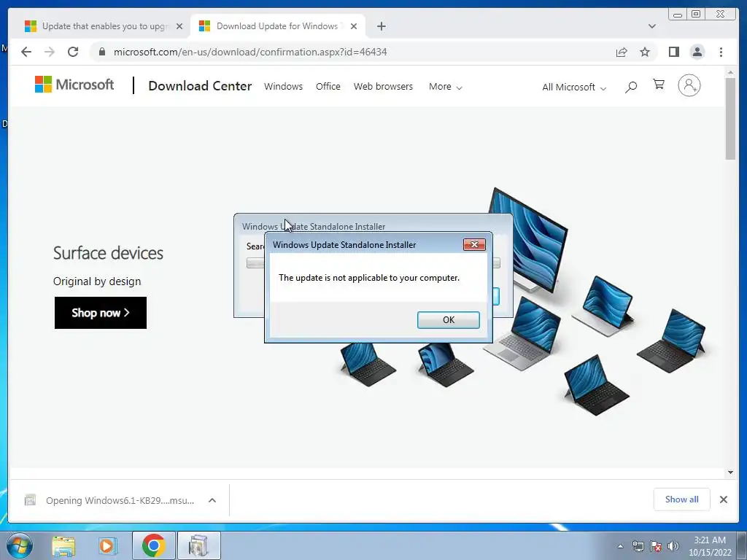Close the 'Update that enables you' tab
This screenshot has height=560, width=747.
tap(179, 26)
